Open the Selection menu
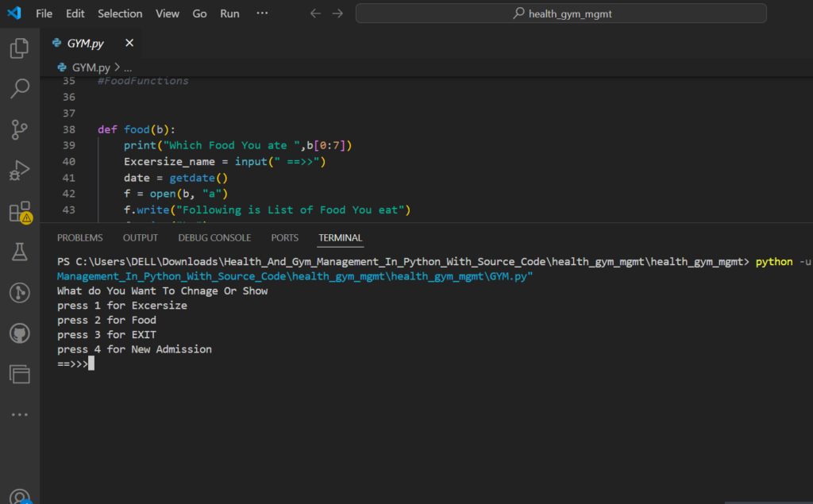813x504 pixels. [120, 13]
